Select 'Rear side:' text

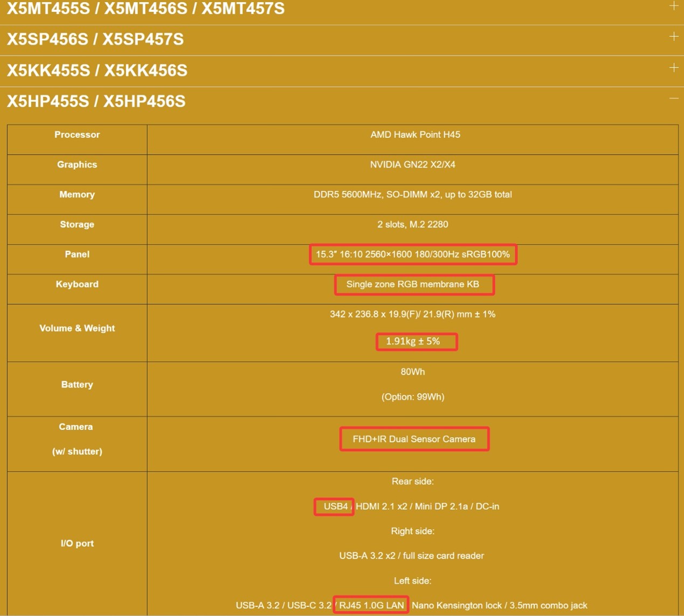(x=413, y=481)
